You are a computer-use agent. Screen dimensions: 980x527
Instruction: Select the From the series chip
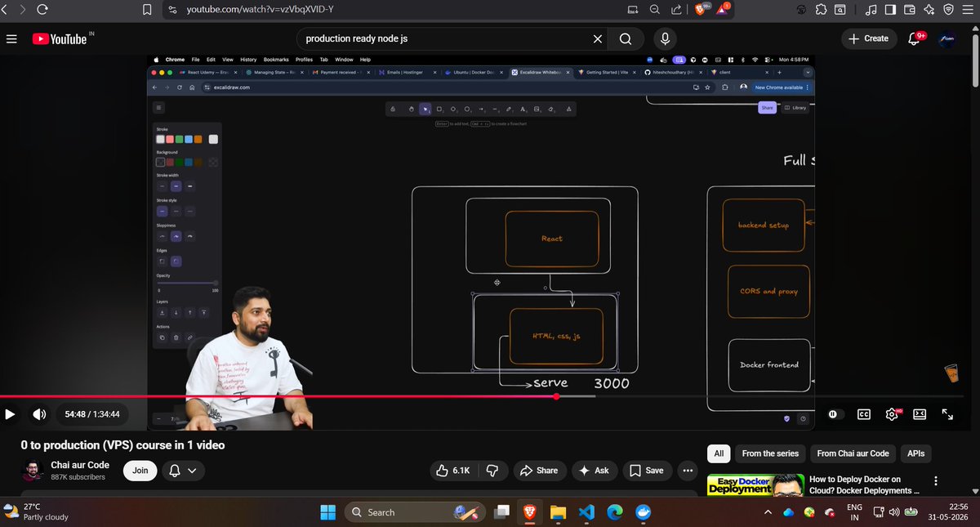click(x=770, y=453)
